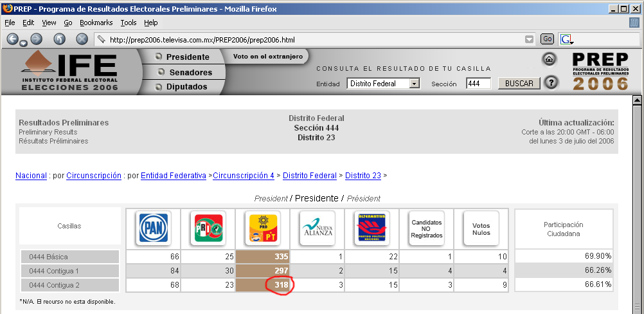
Task: Follow the Circunscripción 4 link
Action: click(244, 176)
